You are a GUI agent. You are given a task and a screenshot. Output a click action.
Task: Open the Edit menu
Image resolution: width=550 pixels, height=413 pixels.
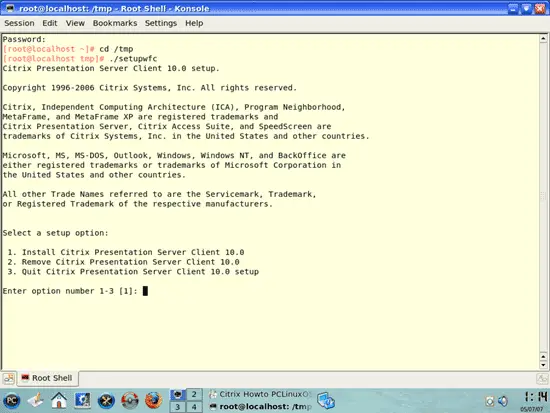49,23
